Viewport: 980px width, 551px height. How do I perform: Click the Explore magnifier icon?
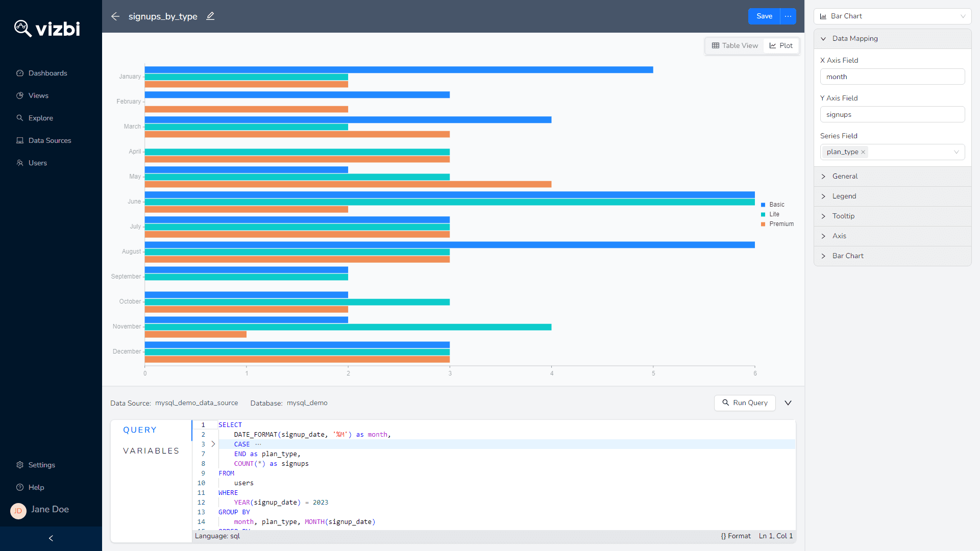point(20,118)
